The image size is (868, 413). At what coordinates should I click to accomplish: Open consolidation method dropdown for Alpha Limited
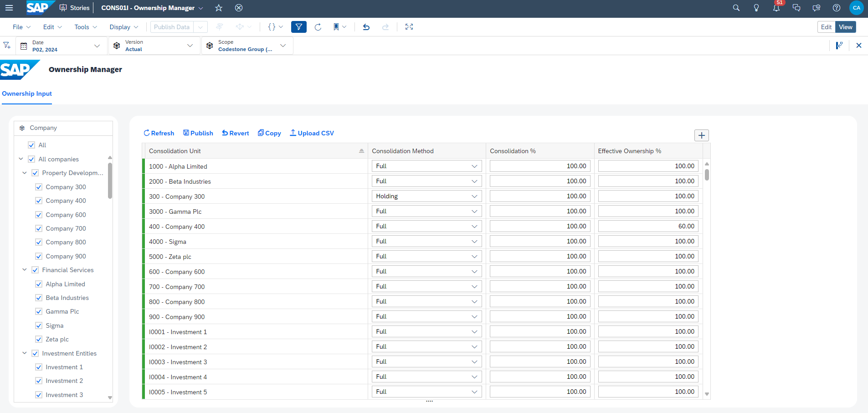pos(426,166)
